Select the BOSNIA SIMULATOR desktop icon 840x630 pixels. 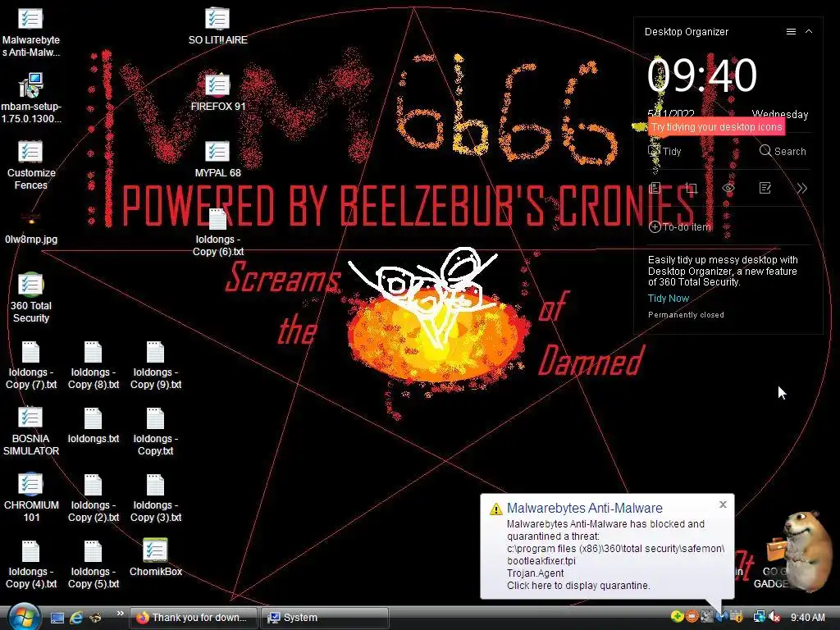[30, 431]
